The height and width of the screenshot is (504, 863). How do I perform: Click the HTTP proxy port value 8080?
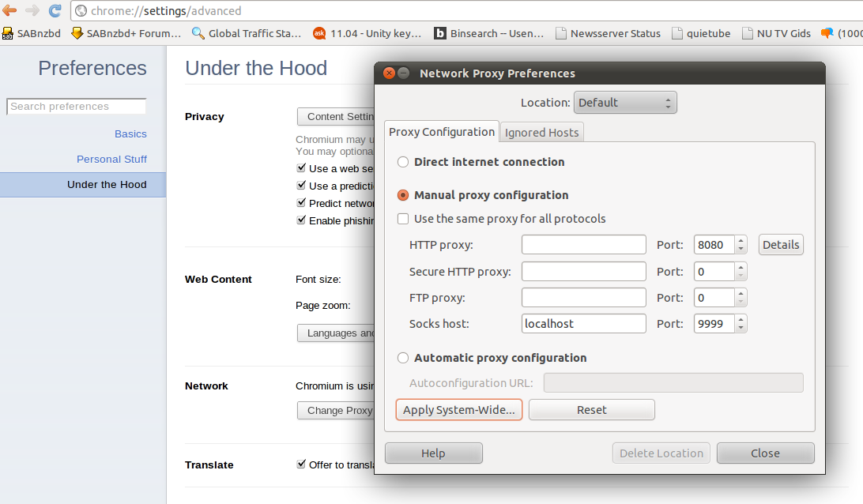coord(714,245)
